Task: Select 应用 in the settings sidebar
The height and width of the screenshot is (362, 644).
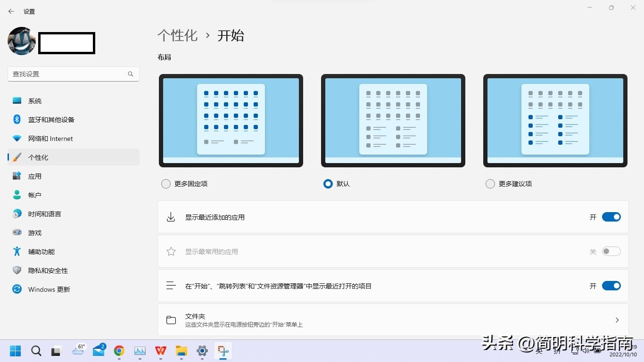Action: tap(34, 176)
